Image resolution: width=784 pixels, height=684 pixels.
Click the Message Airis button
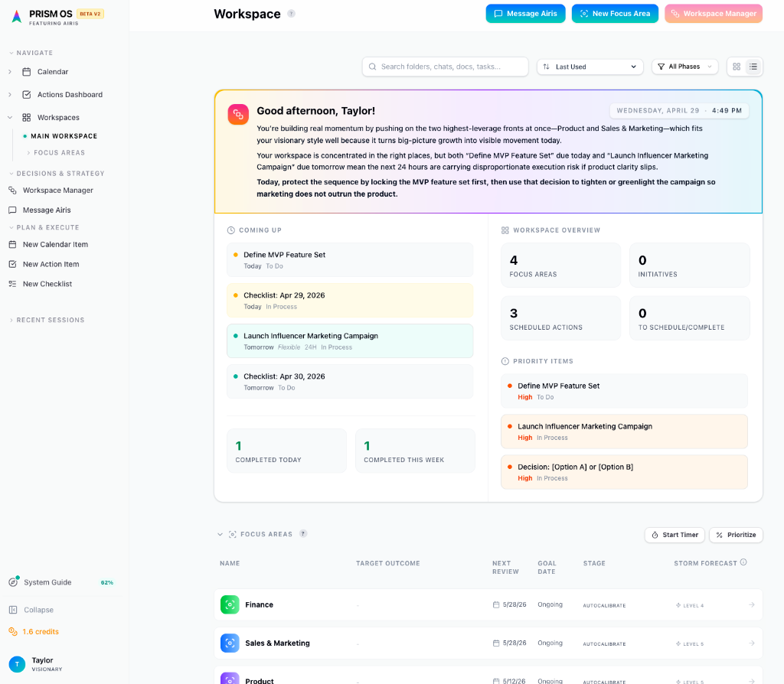click(525, 14)
